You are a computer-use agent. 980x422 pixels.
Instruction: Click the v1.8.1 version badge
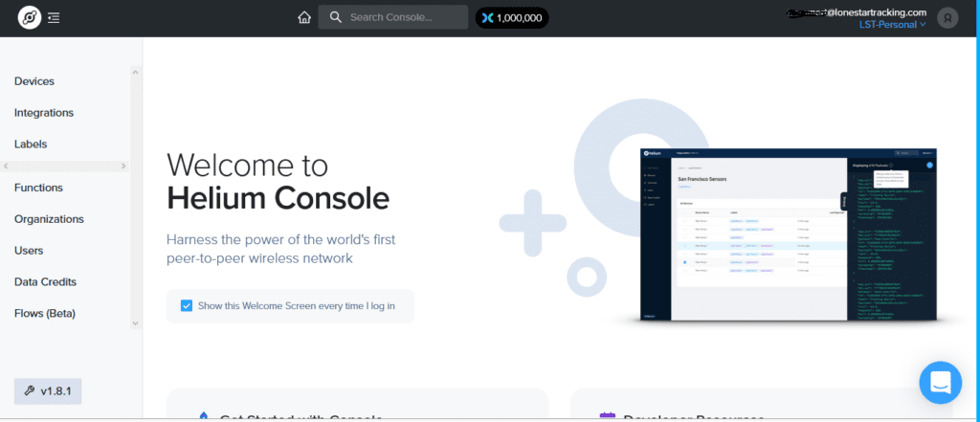tap(49, 391)
